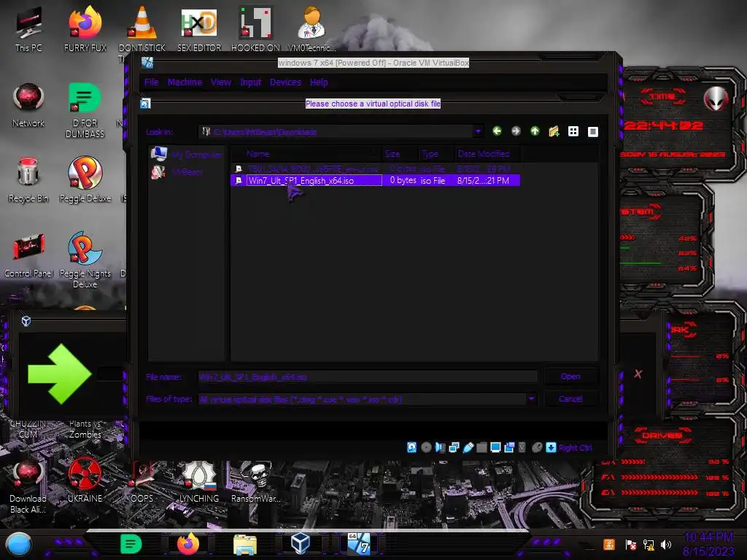
Task: Open the Devices menu
Action: (x=285, y=82)
